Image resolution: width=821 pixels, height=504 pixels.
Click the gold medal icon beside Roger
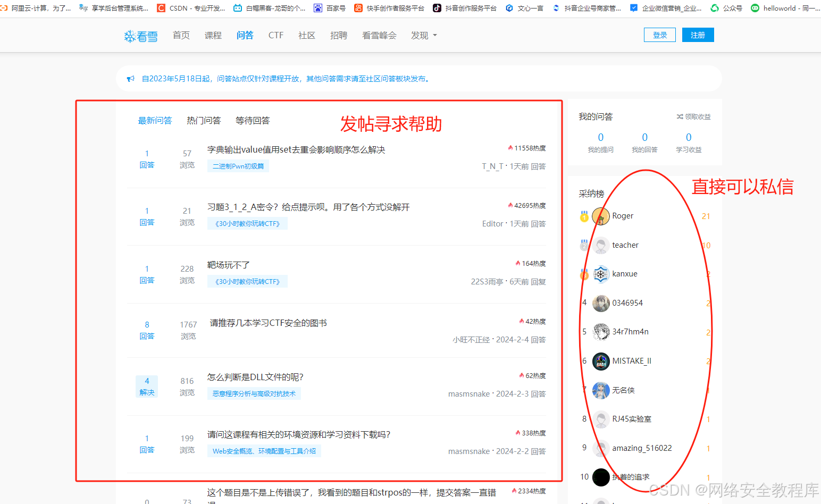[584, 216]
